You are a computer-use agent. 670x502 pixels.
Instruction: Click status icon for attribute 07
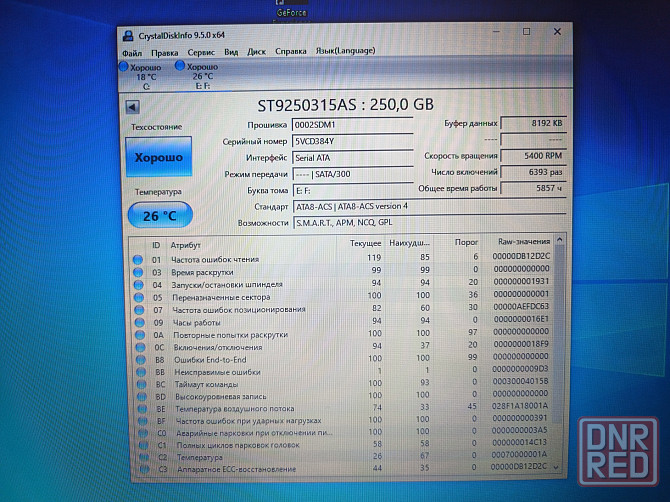[139, 310]
